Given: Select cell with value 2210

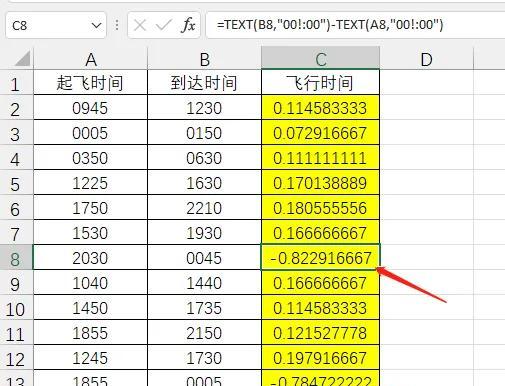Looking at the screenshot, I should pyautogui.click(x=204, y=208).
